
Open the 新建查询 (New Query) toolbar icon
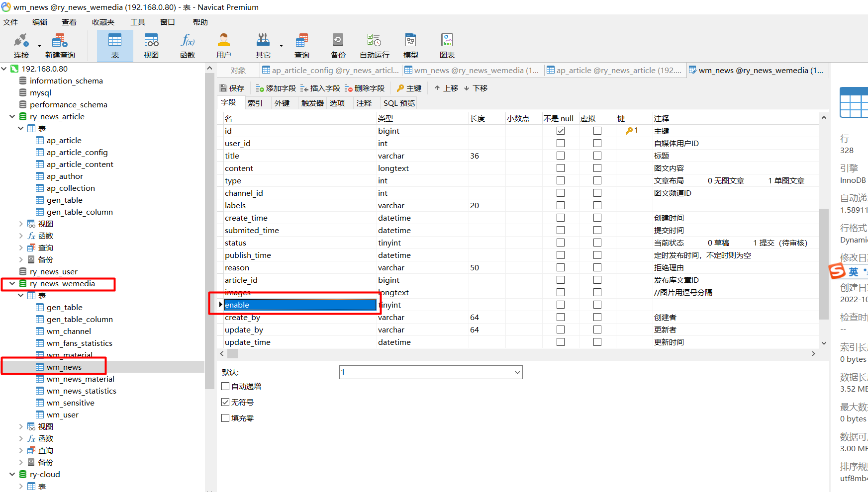click(x=60, y=45)
